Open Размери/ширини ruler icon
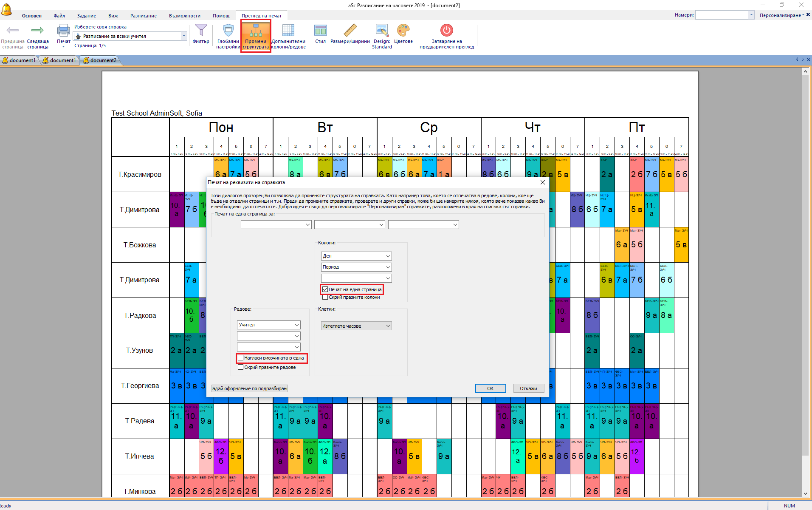Screen dimensions: 812x510 tap(350, 30)
